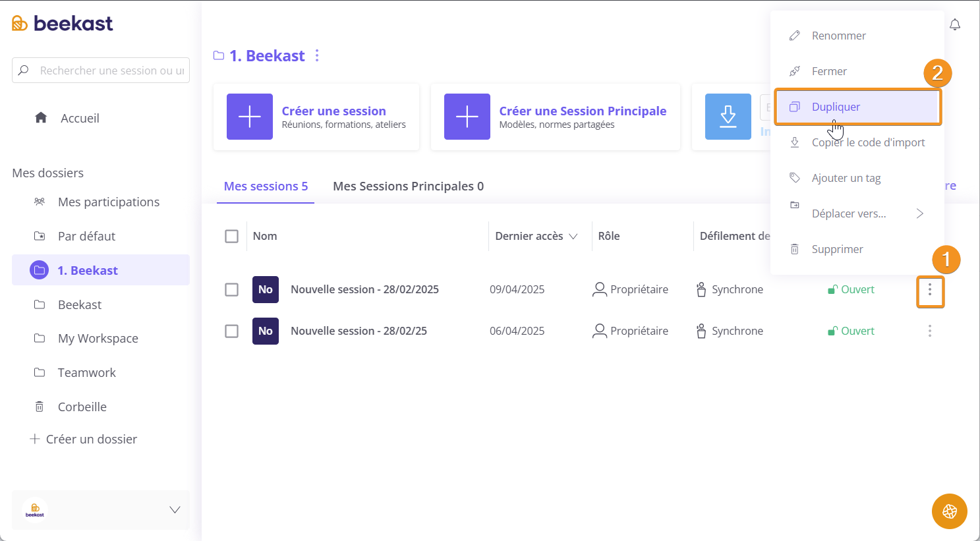The width and height of the screenshot is (980, 541).
Task: Click the orange help globe button
Action: coord(950,511)
